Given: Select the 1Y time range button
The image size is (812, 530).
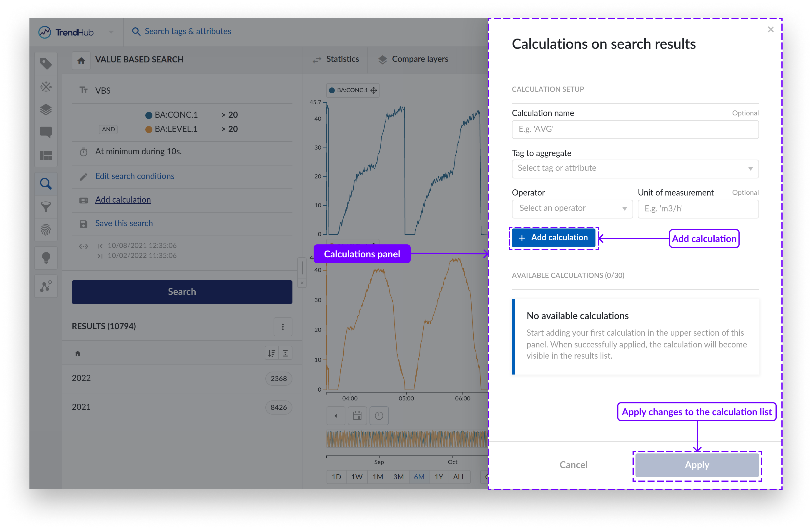Looking at the screenshot, I should coord(439,477).
